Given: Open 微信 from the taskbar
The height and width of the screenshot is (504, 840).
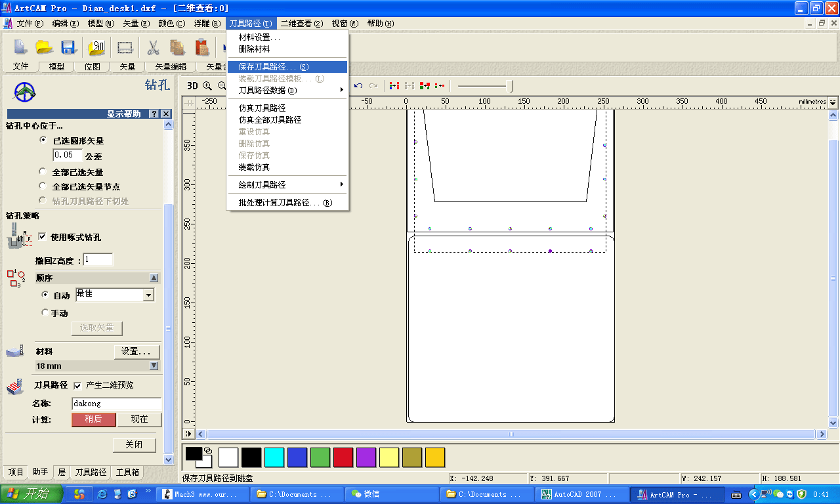Looking at the screenshot, I should 392,494.
